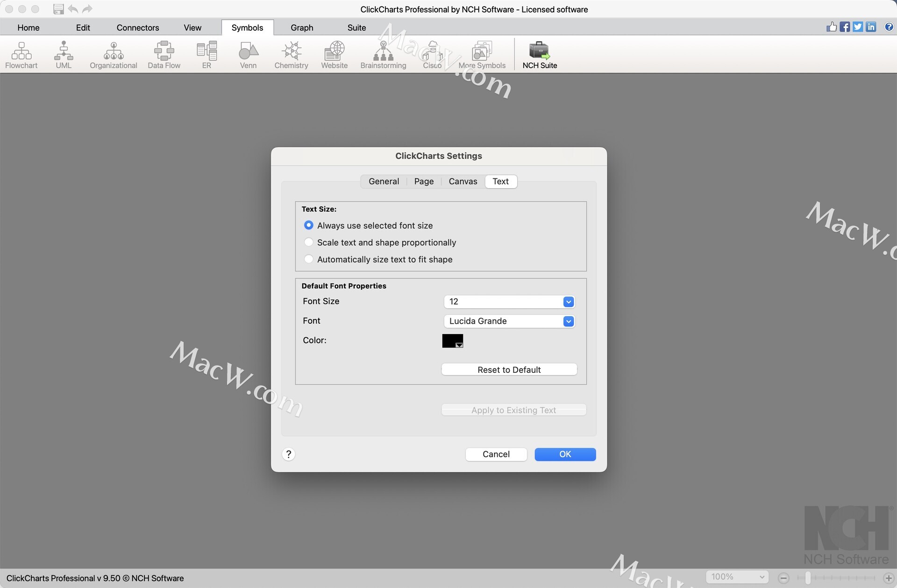Viewport: 897px width, 588px height.
Task: Click the redo arrow icon
Action: pos(87,9)
